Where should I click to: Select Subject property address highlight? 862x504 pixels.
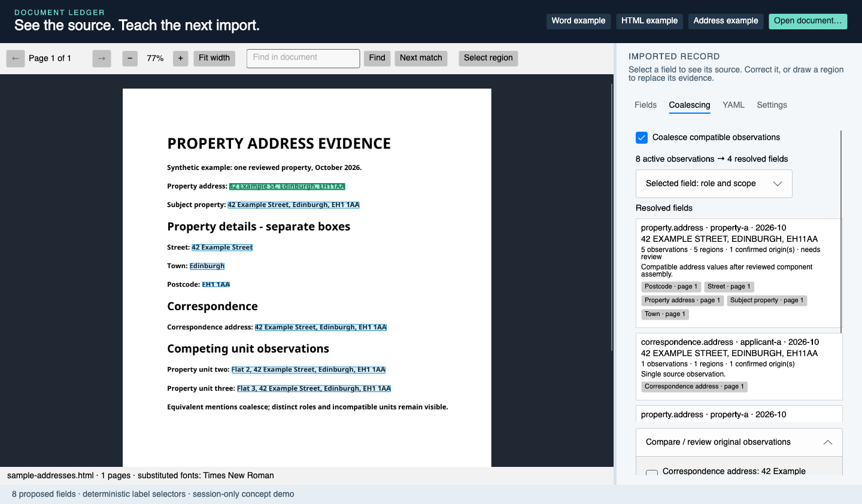pyautogui.click(x=294, y=205)
